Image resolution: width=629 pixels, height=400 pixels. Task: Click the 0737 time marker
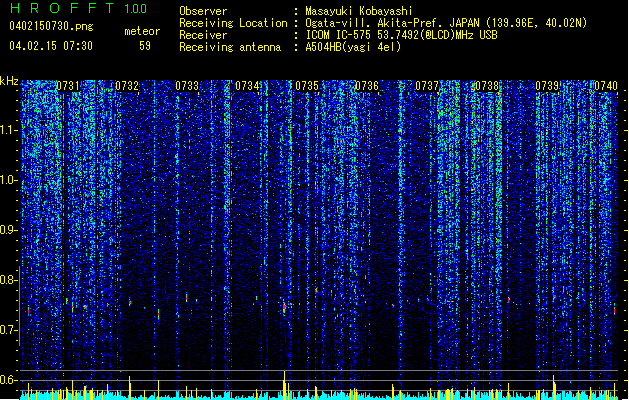(427, 86)
